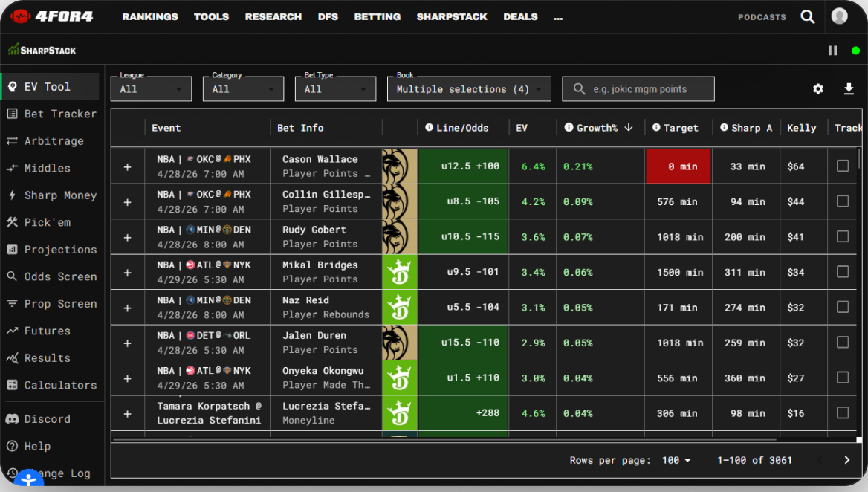Track the Jalen Duren bet checkbox
The height and width of the screenshot is (492, 868).
(843, 343)
